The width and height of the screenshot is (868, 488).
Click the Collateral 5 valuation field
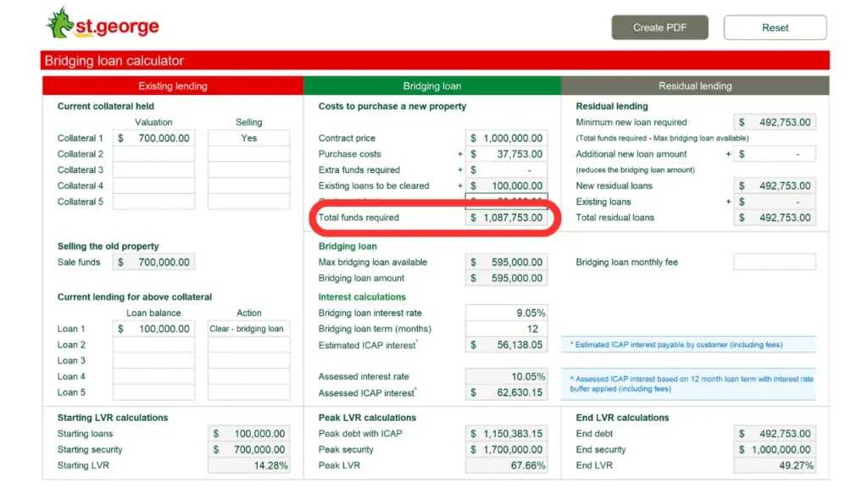(x=154, y=202)
